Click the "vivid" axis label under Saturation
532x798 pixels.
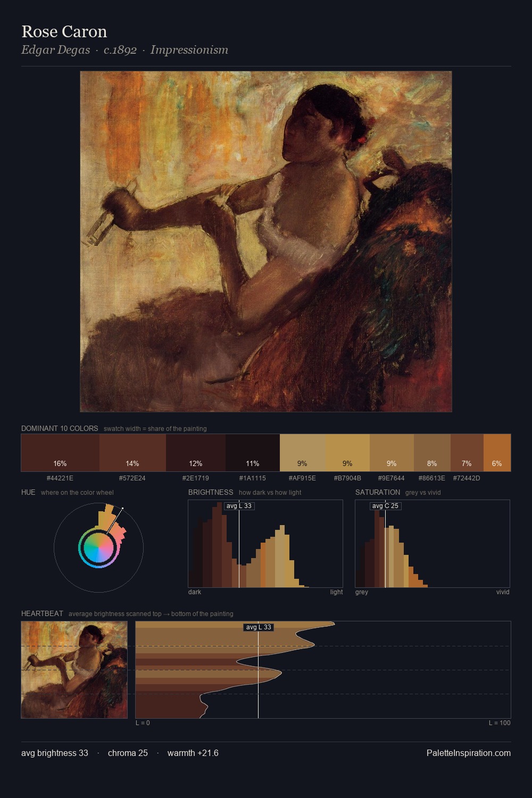[x=503, y=592]
